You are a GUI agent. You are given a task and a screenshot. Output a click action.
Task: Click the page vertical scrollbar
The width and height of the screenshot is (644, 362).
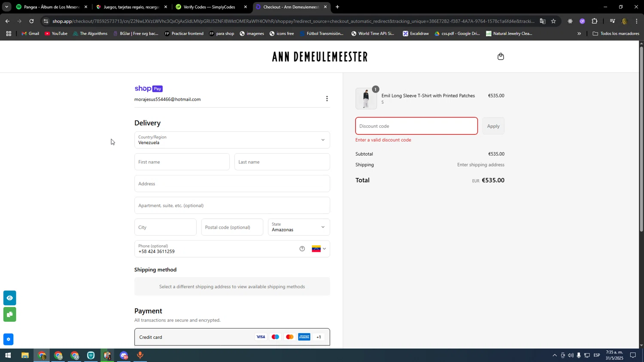pos(641,139)
